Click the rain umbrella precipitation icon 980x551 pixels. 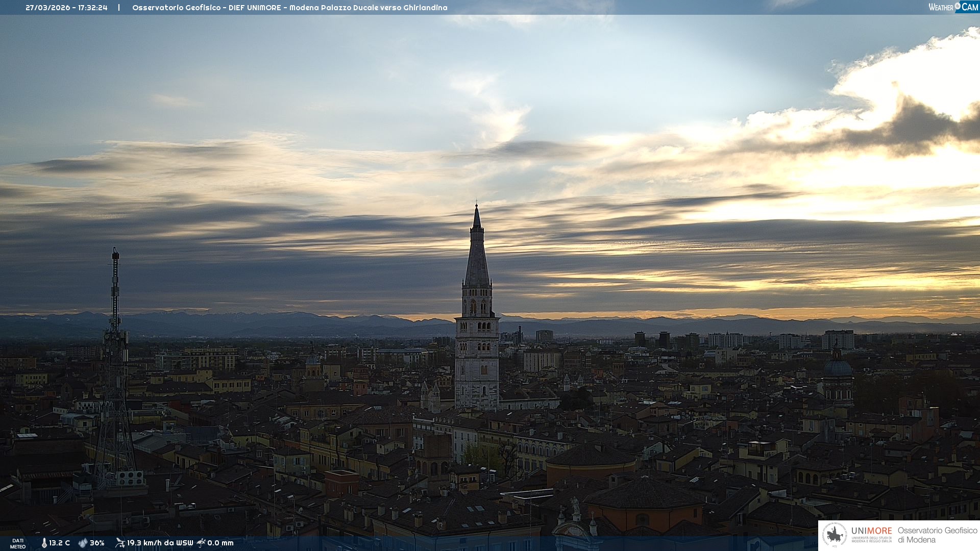(201, 543)
